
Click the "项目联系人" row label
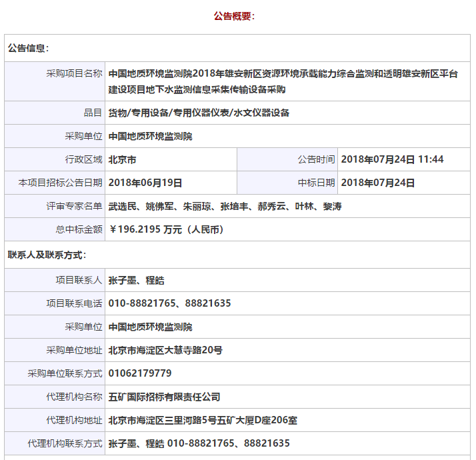[79, 280]
